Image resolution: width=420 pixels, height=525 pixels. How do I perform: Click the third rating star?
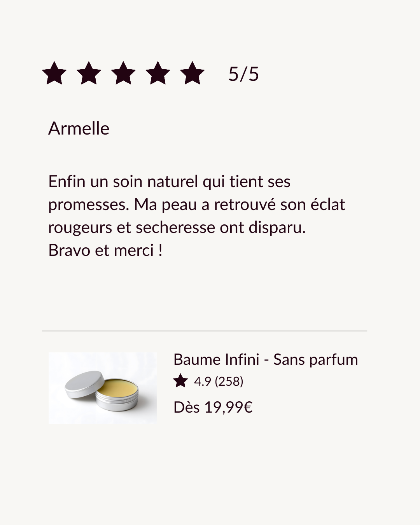click(123, 73)
